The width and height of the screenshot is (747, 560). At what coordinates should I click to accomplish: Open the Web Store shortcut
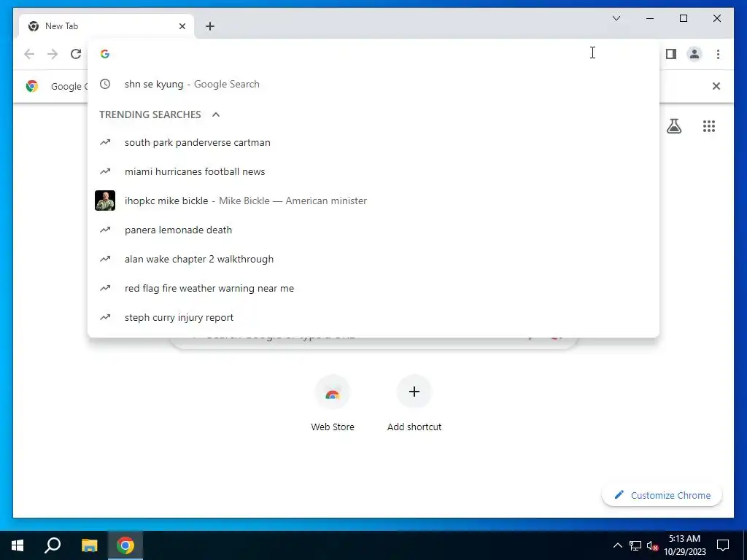tap(333, 403)
